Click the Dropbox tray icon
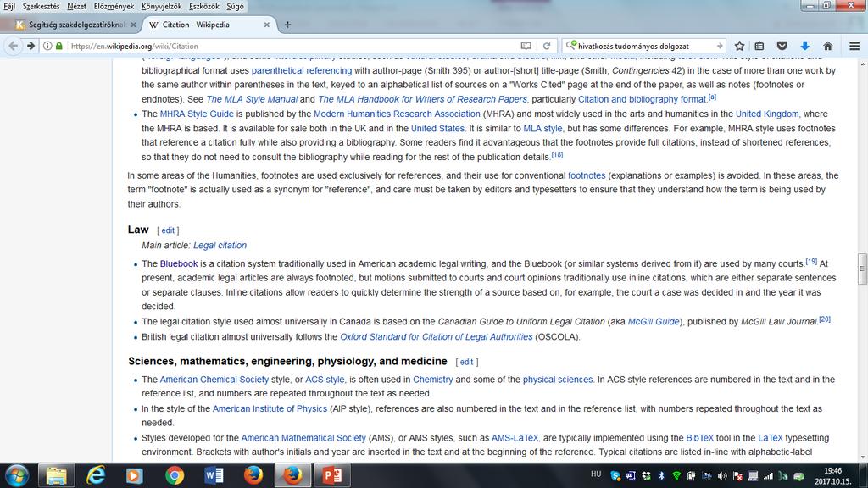The width and height of the screenshot is (868, 488). pyautogui.click(x=646, y=476)
